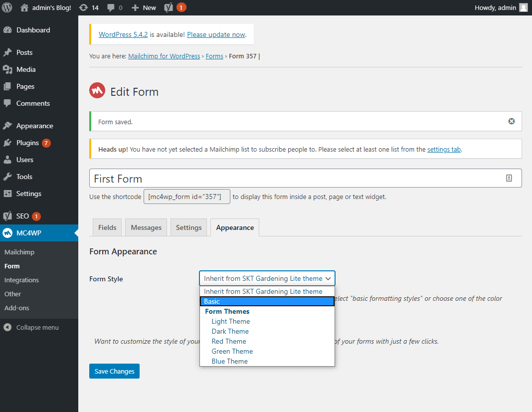Click the WordPress logo in admin bar
Screen dimensions: 532x412
[x=7, y=7]
